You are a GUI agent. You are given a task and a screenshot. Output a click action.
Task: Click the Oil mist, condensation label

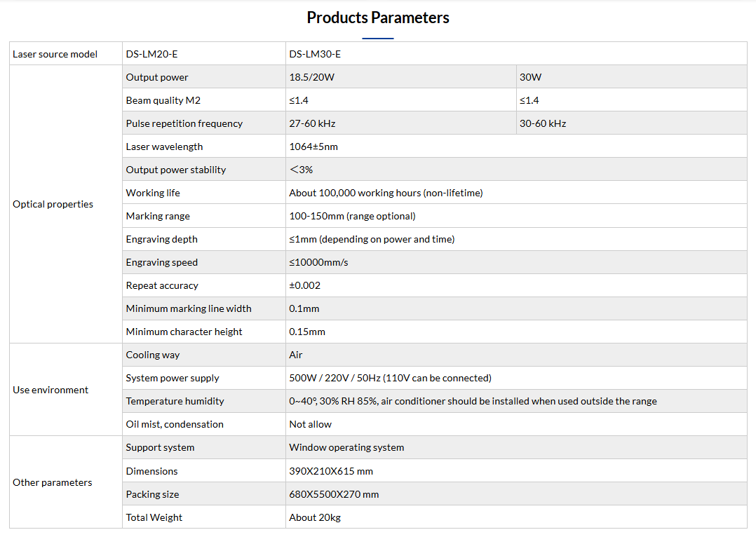(x=175, y=424)
